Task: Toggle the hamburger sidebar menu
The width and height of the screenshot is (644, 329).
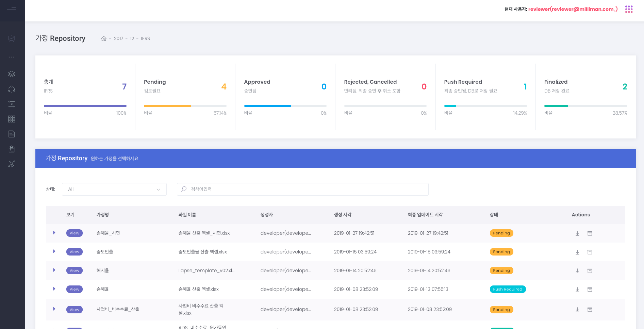Action: (12, 10)
